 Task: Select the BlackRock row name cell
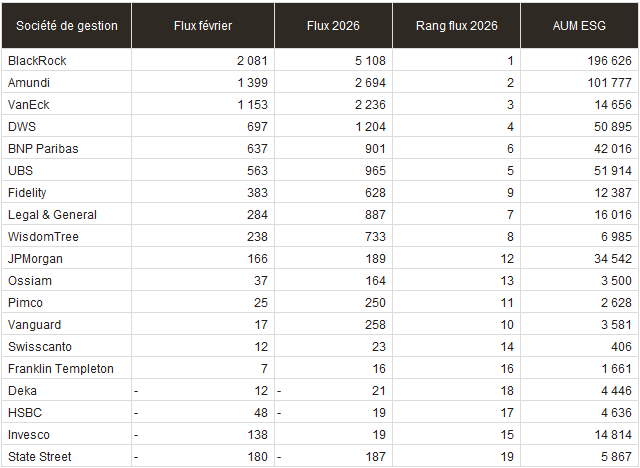pyautogui.click(x=37, y=61)
